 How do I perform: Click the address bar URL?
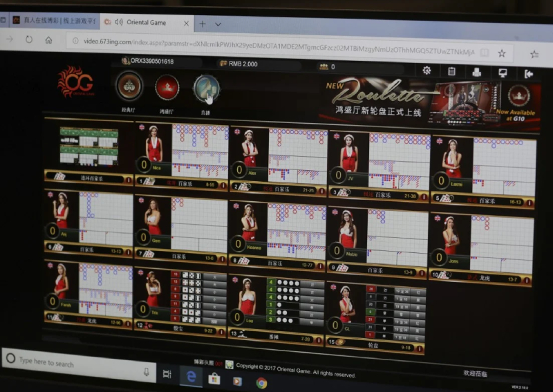coord(279,46)
